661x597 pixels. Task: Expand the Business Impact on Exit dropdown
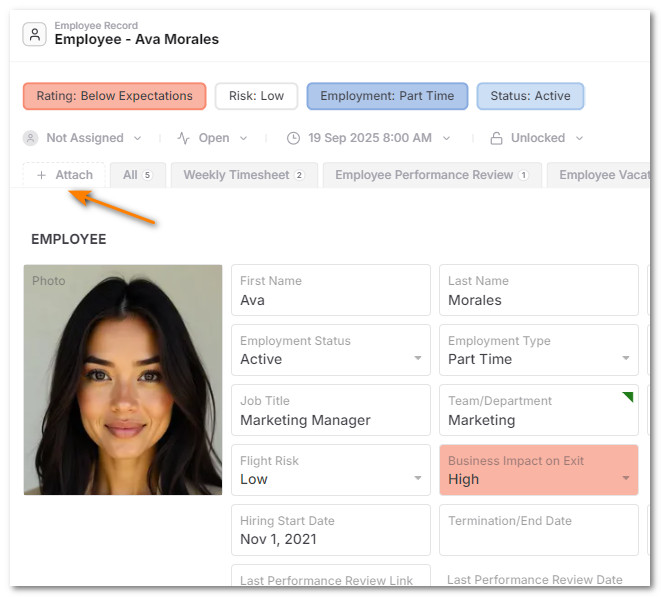coord(626,478)
